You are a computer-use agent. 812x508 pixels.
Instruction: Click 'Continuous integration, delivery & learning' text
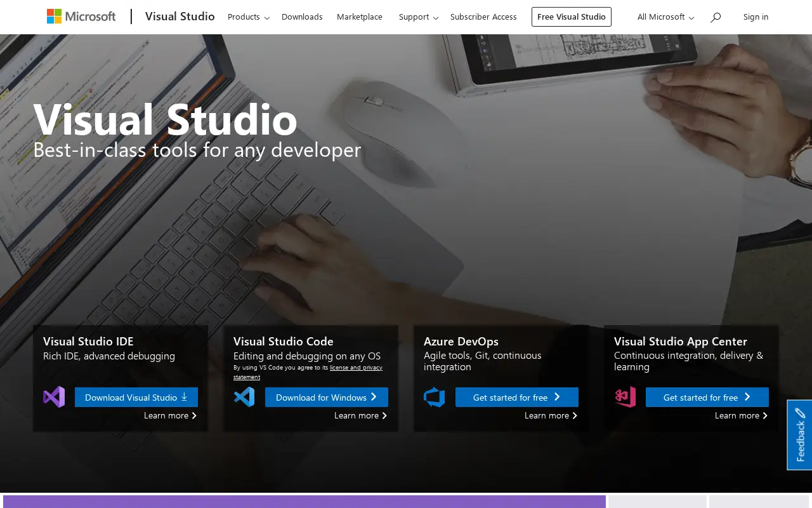point(689,361)
